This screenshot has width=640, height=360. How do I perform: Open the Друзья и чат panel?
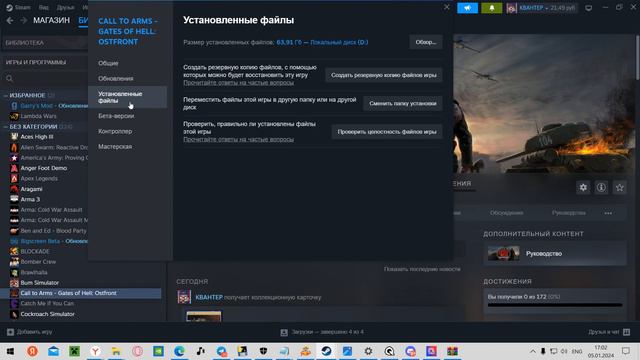click(x=609, y=332)
